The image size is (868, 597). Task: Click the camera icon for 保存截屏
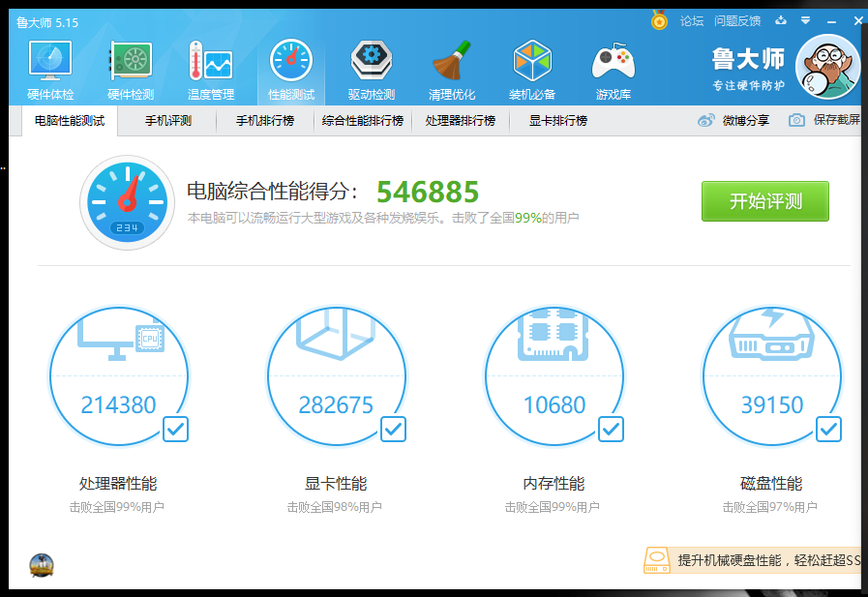click(796, 121)
